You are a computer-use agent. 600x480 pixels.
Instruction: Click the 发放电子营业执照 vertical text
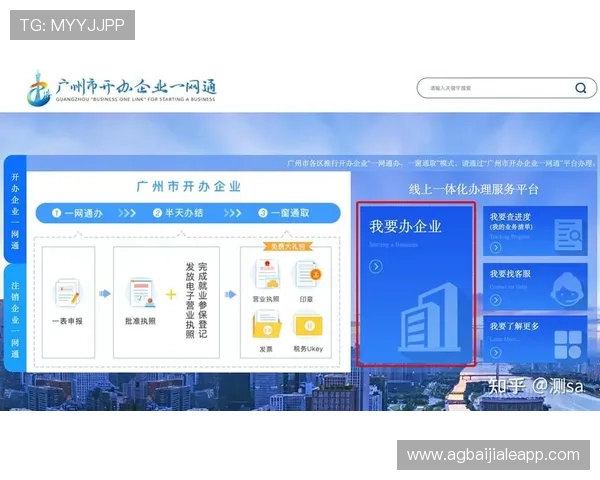click(x=190, y=300)
